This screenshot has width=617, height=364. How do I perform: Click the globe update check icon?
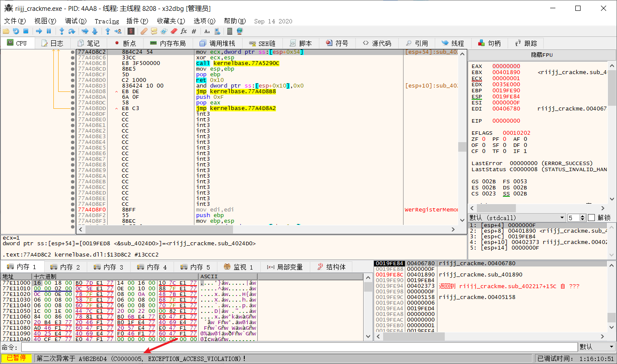point(240,31)
